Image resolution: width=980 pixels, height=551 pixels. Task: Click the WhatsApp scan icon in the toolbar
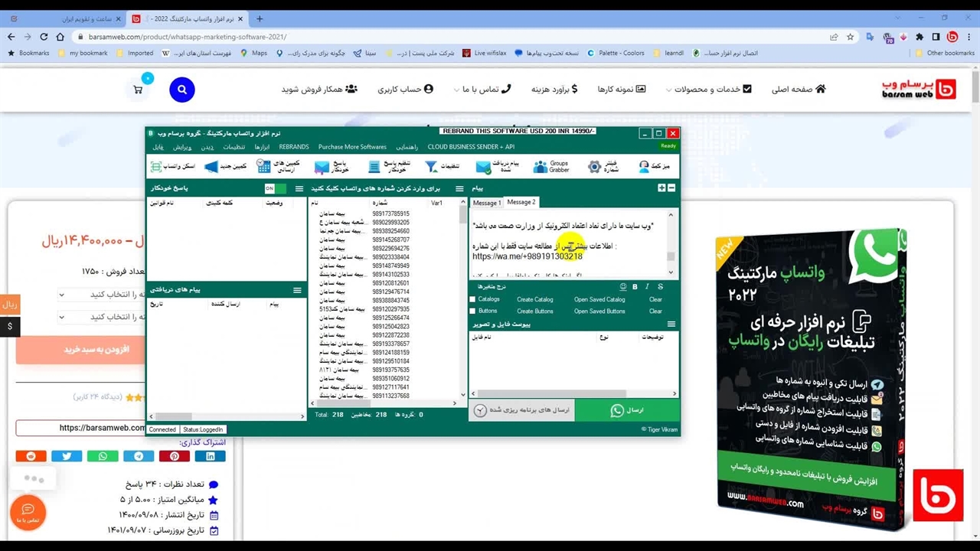(x=156, y=166)
